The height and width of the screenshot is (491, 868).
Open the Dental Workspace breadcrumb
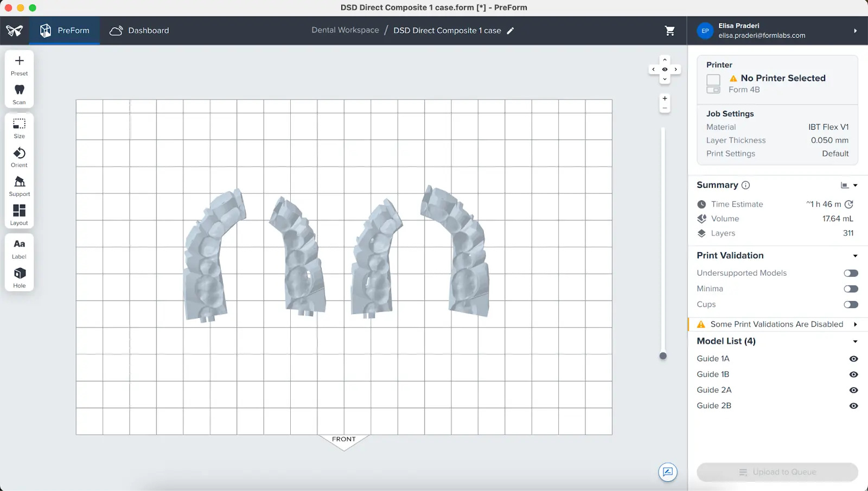click(345, 30)
